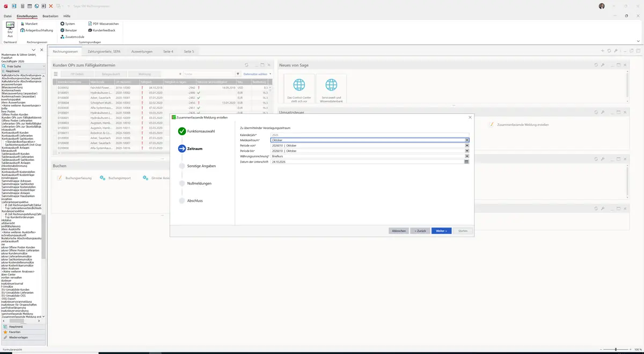Open PDF-Wasserzeichen settings

(x=103, y=24)
